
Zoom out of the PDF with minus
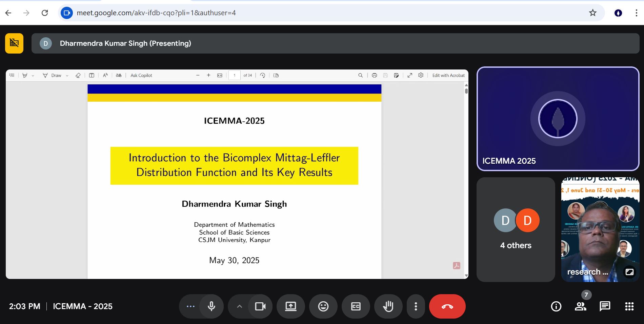click(x=198, y=75)
